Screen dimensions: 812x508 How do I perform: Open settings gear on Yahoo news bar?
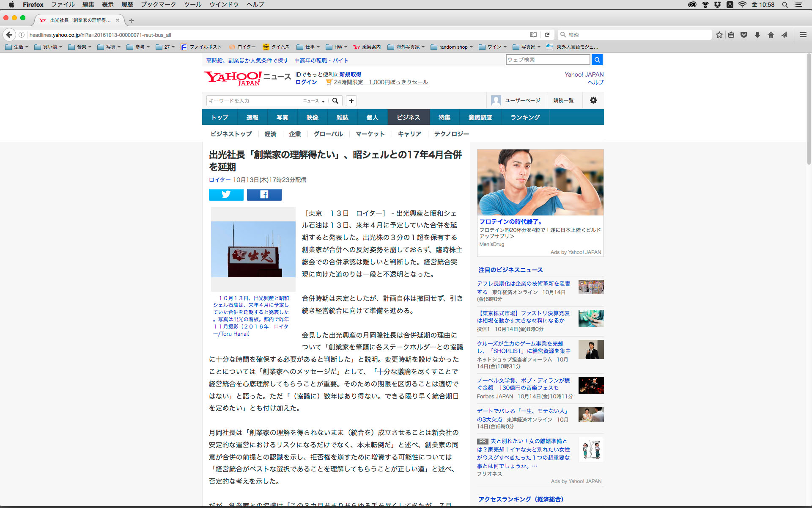593,100
